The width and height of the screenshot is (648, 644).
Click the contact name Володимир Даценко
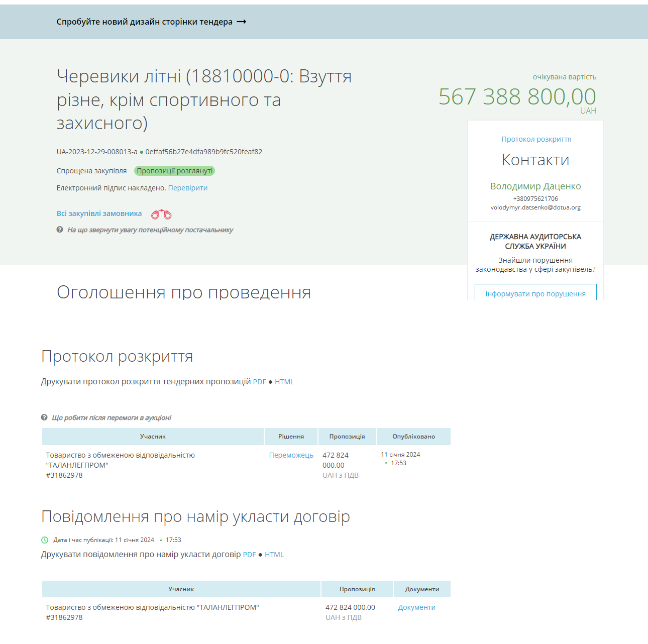click(x=535, y=186)
